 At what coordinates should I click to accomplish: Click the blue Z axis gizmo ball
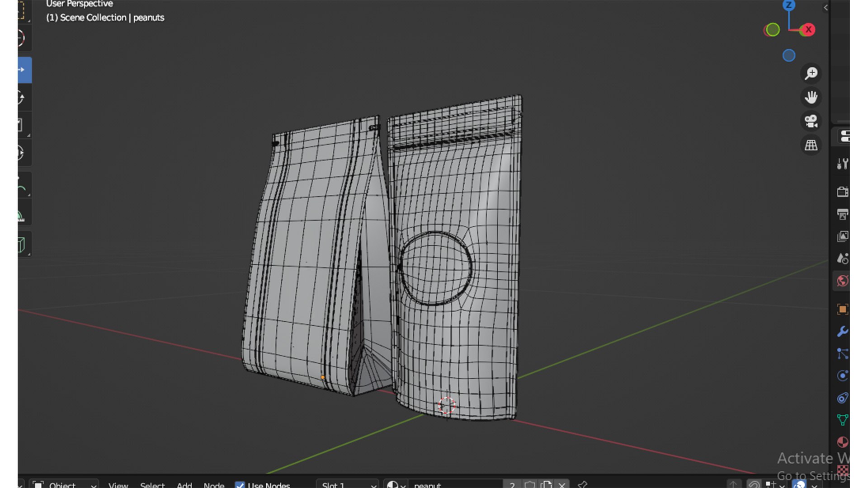789,5
